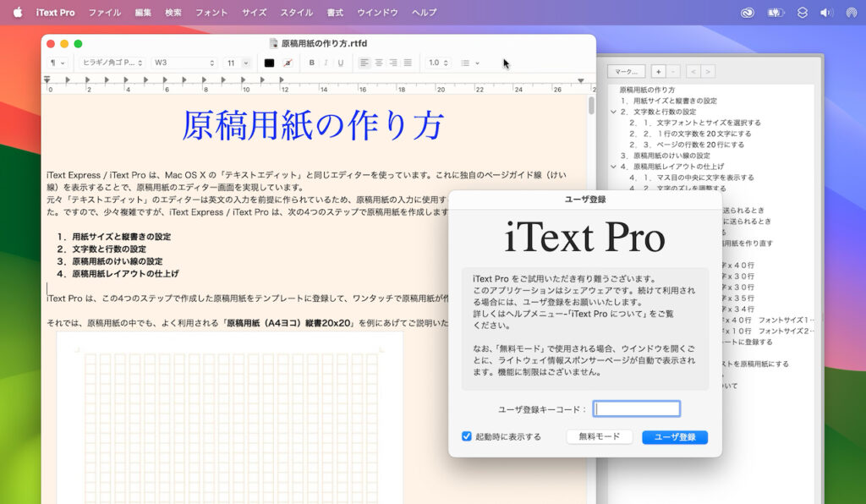
Task: Add a new marker with the plus icon
Action: [658, 72]
